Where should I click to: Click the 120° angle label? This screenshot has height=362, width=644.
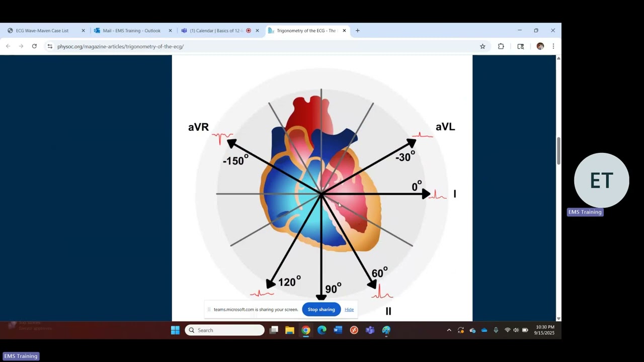289,282
